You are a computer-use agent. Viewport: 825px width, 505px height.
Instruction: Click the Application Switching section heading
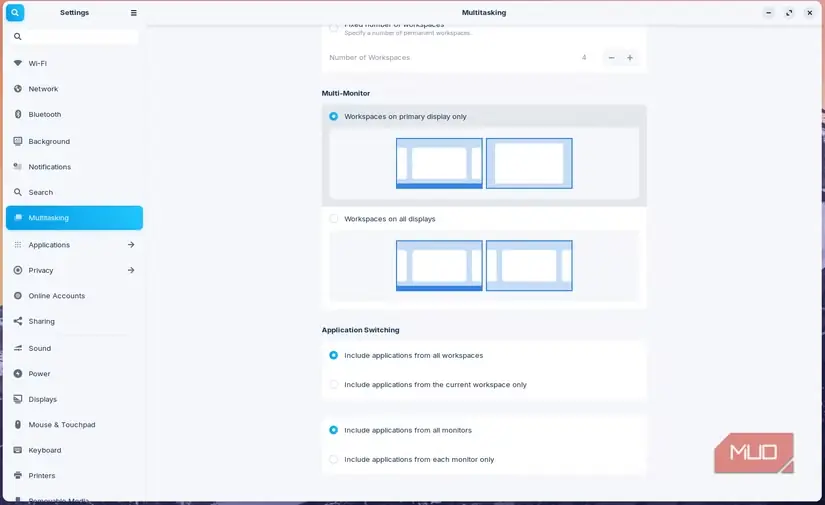360,330
